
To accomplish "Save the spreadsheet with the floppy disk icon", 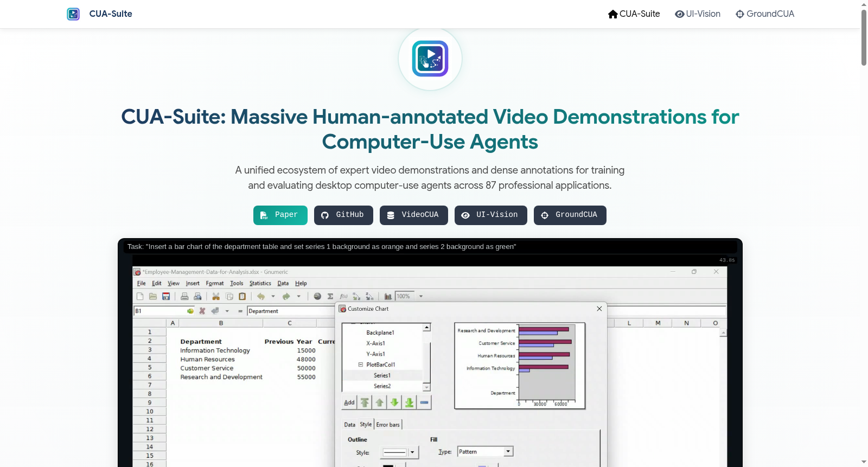I will pyautogui.click(x=166, y=296).
